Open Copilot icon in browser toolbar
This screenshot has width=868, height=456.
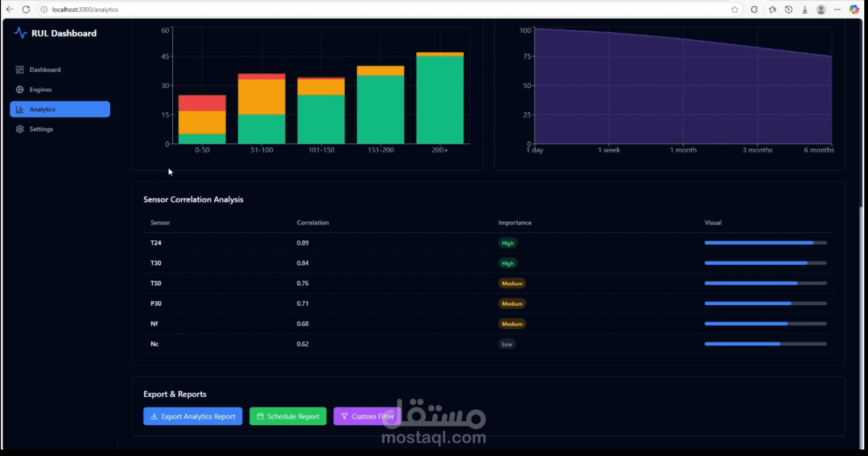tap(854, 9)
